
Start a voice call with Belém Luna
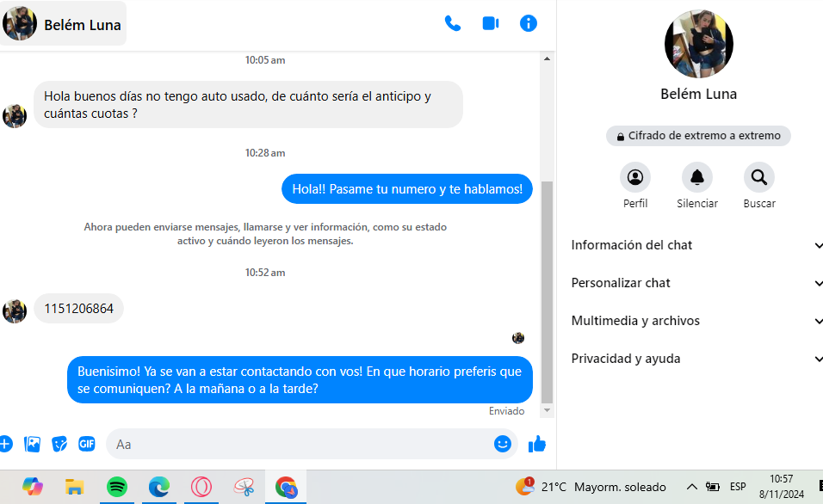(453, 23)
